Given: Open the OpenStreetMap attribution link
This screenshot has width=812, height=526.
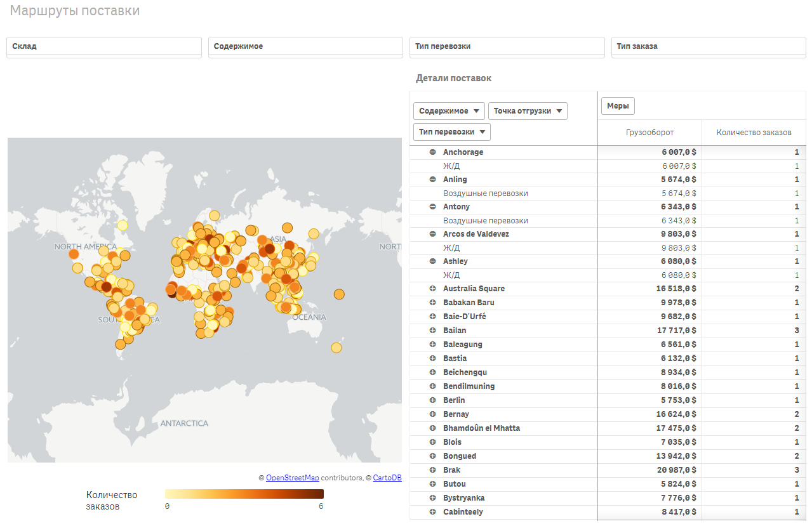Looking at the screenshot, I should point(292,478).
